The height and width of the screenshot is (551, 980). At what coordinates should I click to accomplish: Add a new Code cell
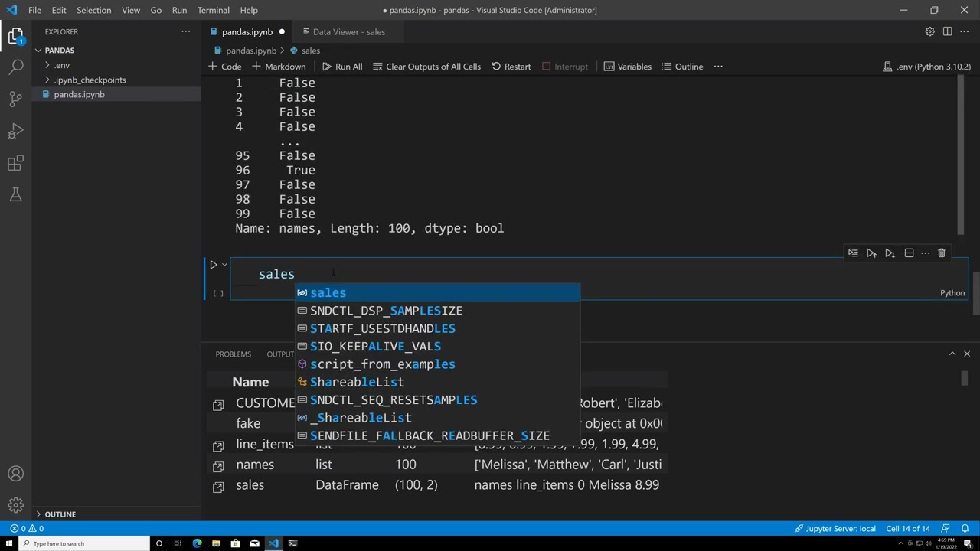coord(225,67)
